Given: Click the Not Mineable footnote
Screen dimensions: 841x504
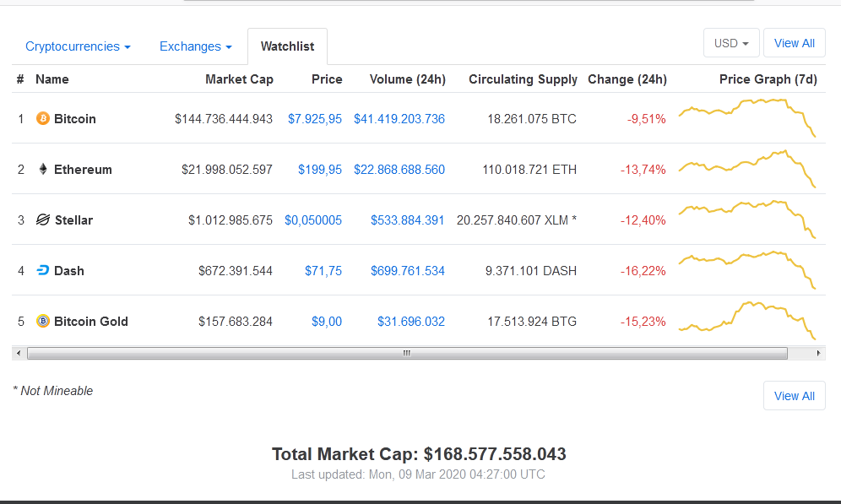Looking at the screenshot, I should tap(52, 391).
